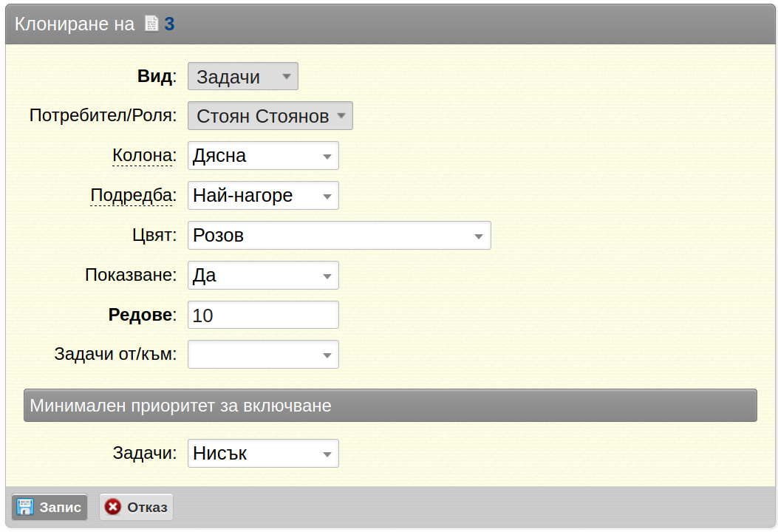The height and width of the screenshot is (532, 778).
Task: Click the Минимален приоритет за включване header
Action: [391, 406]
